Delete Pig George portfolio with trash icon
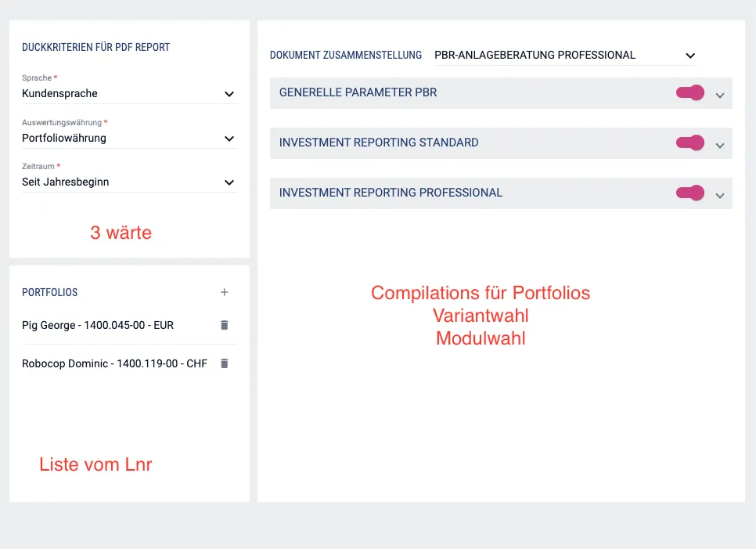 (x=224, y=325)
